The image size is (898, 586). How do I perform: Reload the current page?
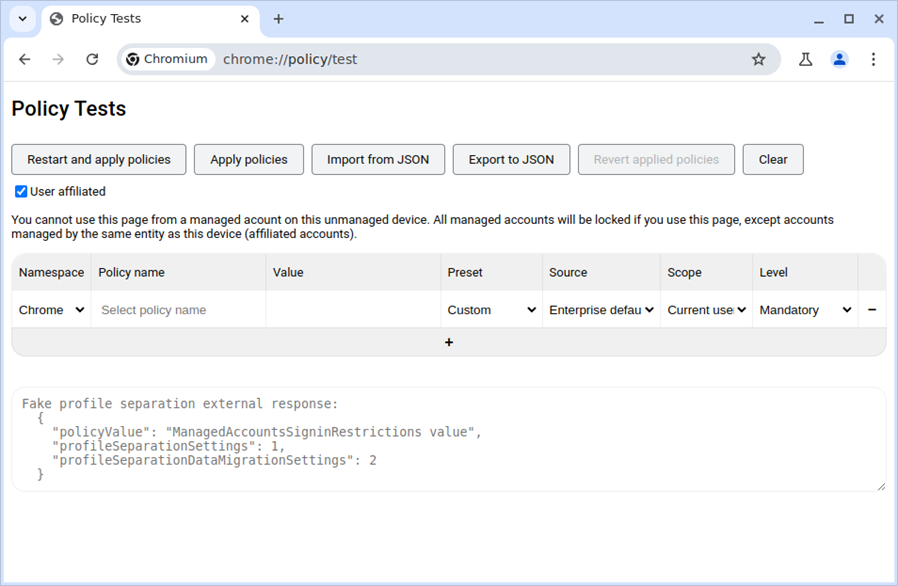coord(92,59)
